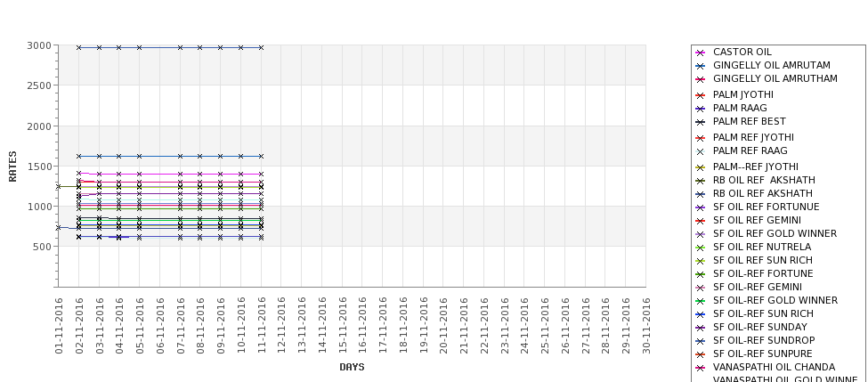The image size is (868, 382).
Task: Click the 08-11-2016 date label
Action: pos(199,326)
